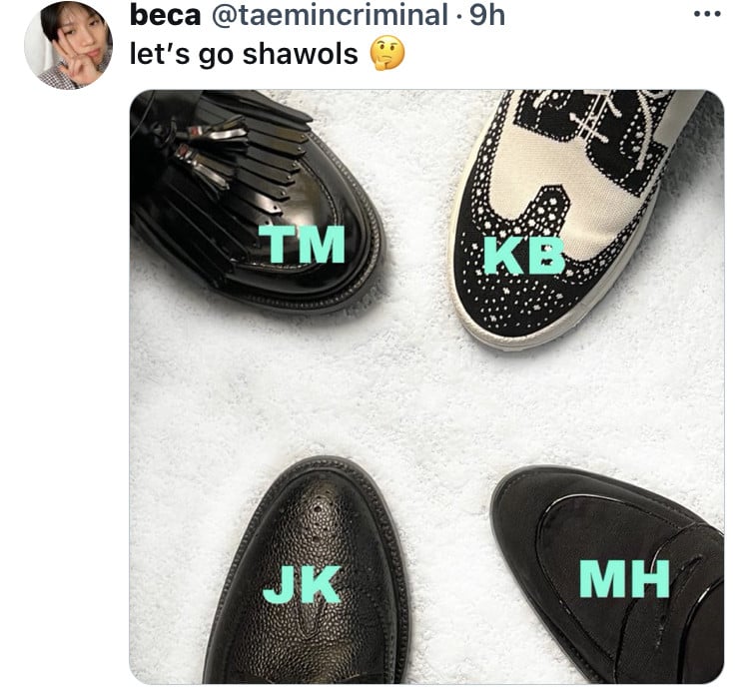Open the three-dot more options menu
This screenshot has width=749, height=700.
707,14
